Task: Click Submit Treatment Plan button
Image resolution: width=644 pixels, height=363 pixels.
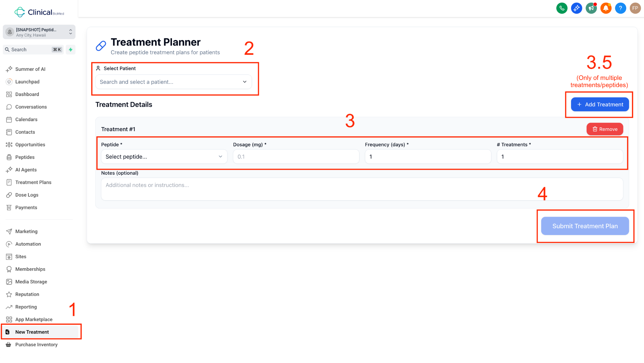Action: 585,226
